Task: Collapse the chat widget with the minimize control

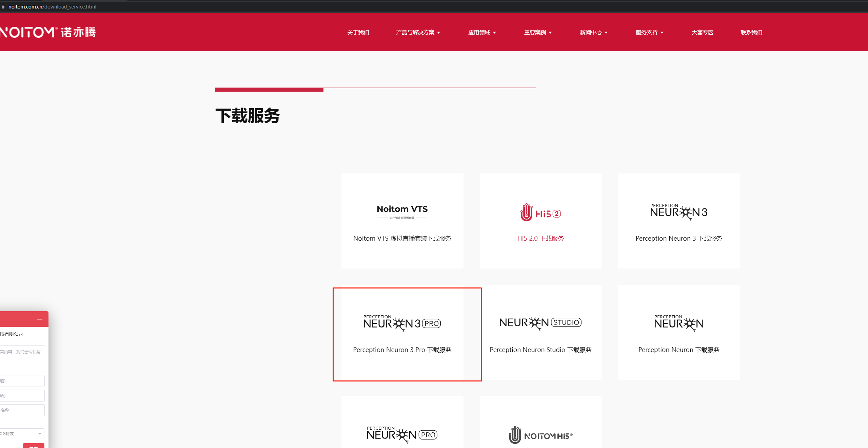Action: pos(40,319)
